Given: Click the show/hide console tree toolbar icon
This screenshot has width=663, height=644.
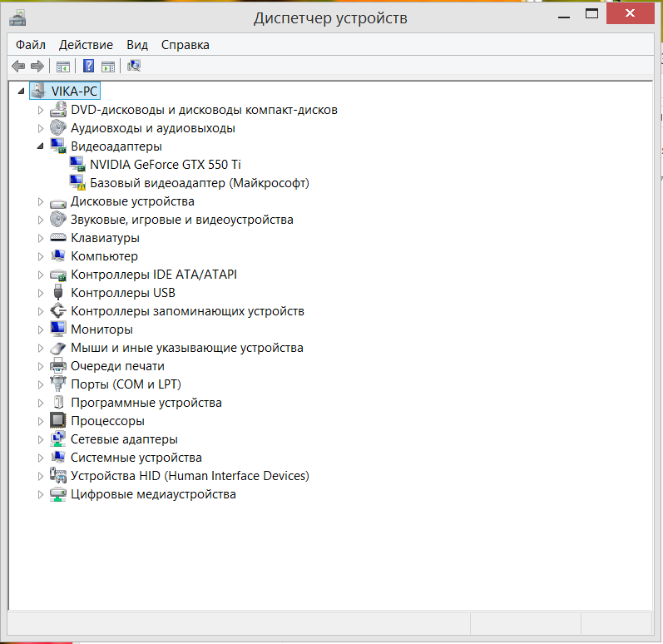Looking at the screenshot, I should point(63,67).
